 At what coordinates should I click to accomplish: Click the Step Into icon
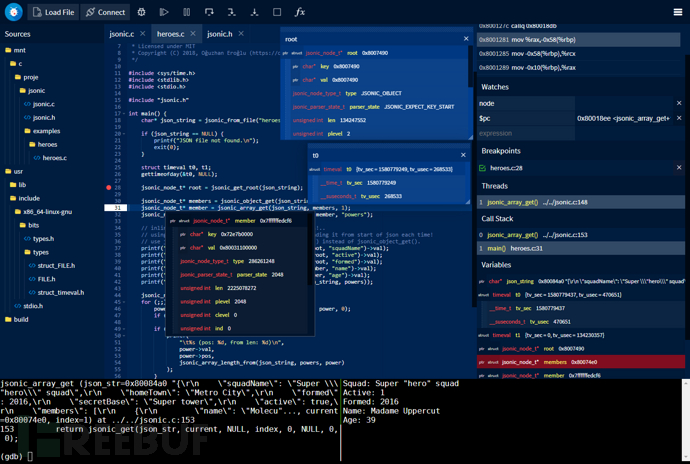[x=231, y=12]
